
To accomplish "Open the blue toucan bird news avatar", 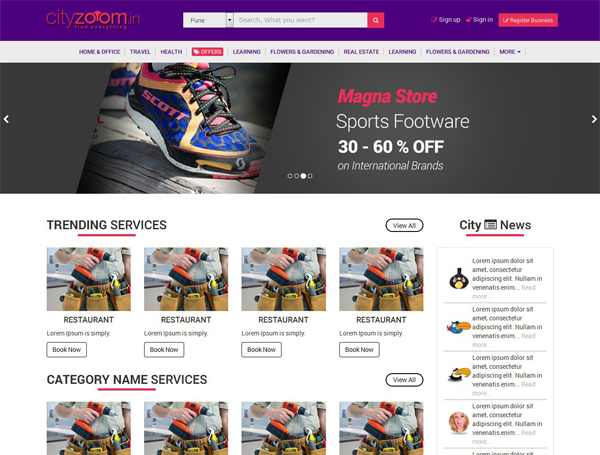I will click(458, 327).
